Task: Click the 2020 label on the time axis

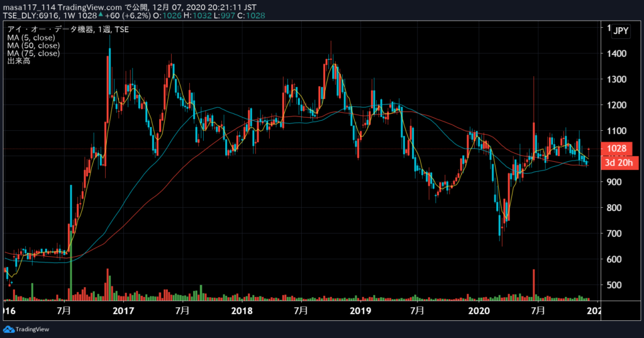Action: tap(479, 310)
